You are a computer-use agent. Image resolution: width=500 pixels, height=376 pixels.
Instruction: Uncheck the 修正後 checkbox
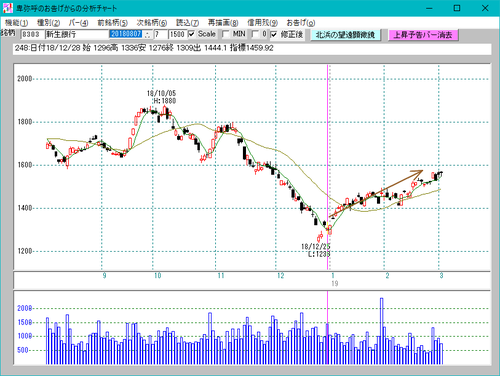point(274,34)
